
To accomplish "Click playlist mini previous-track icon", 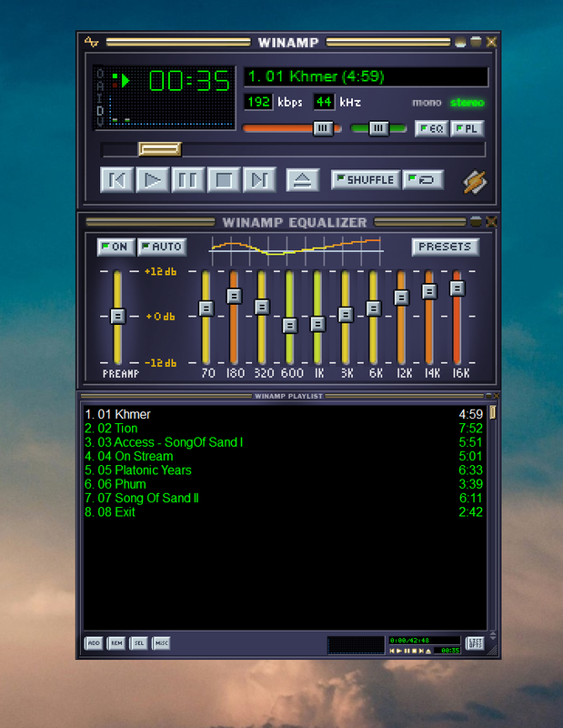I will pos(392,651).
